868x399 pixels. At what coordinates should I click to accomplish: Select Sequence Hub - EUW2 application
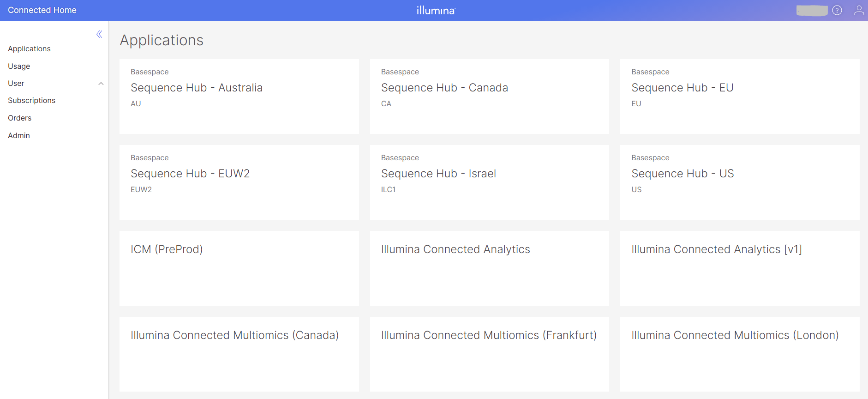[x=239, y=182]
